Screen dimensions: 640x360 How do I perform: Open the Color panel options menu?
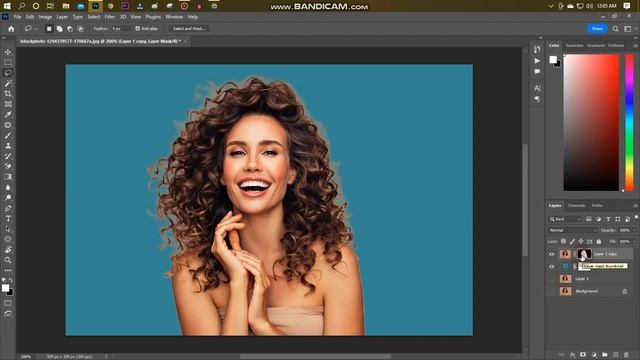(636, 46)
